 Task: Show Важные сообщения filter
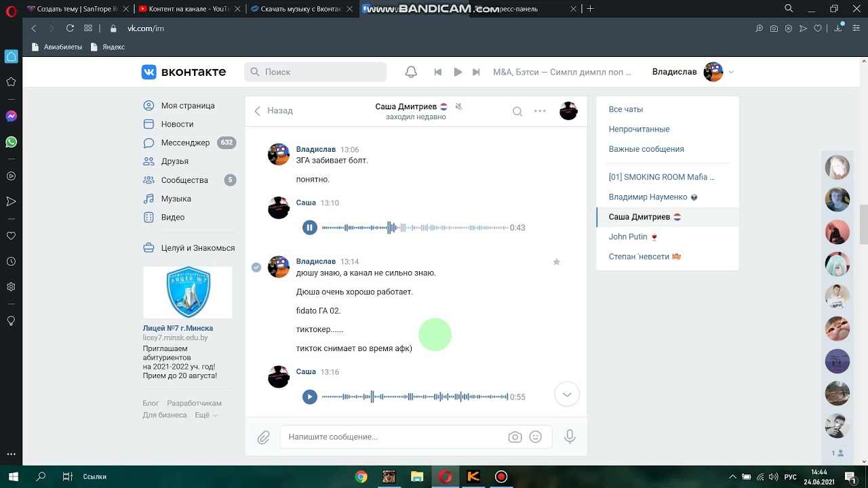coord(646,149)
